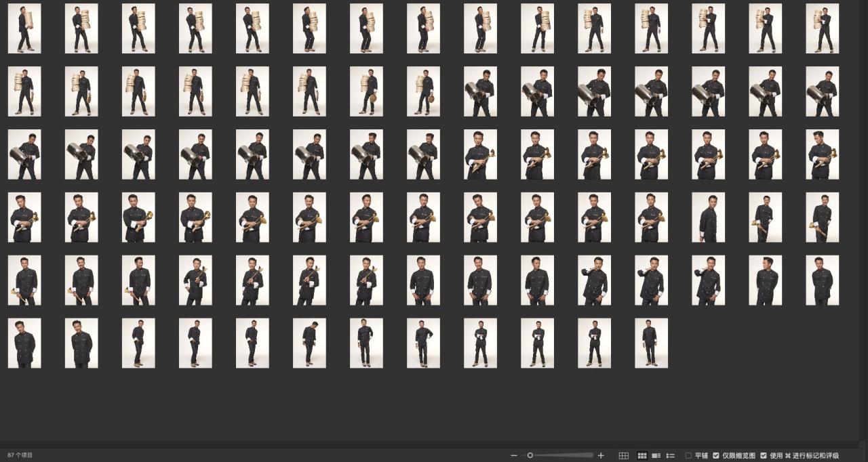Select last thumbnail in the top row
Viewport: 868px width, 462px height.
(822, 28)
